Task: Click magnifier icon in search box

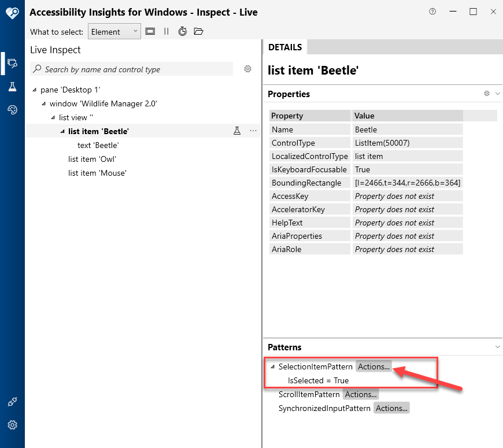Action: (38, 69)
